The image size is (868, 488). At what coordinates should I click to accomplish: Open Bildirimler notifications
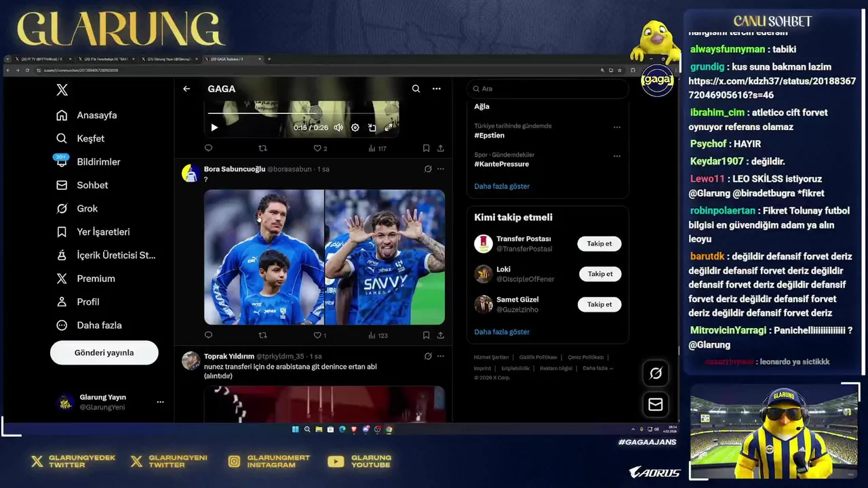(88, 162)
